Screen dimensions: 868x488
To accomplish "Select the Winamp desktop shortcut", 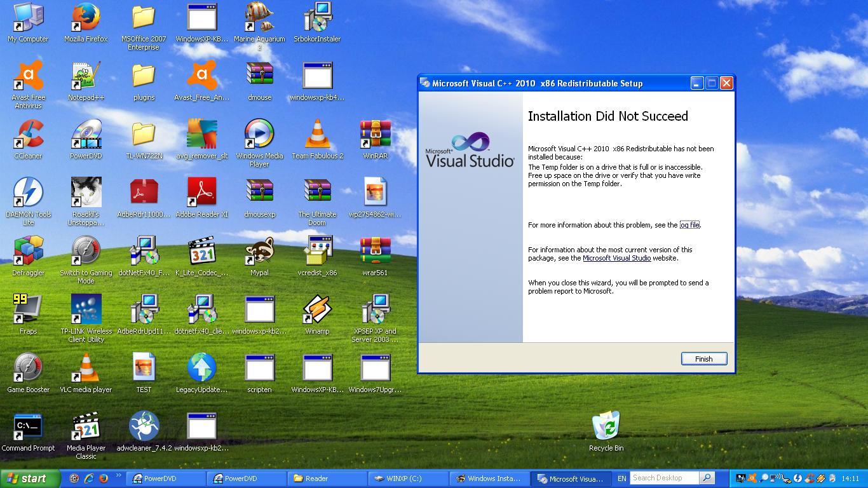I will [x=317, y=311].
